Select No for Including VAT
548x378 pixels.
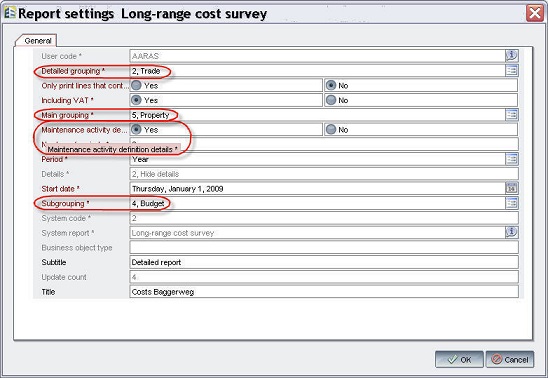pos(331,100)
